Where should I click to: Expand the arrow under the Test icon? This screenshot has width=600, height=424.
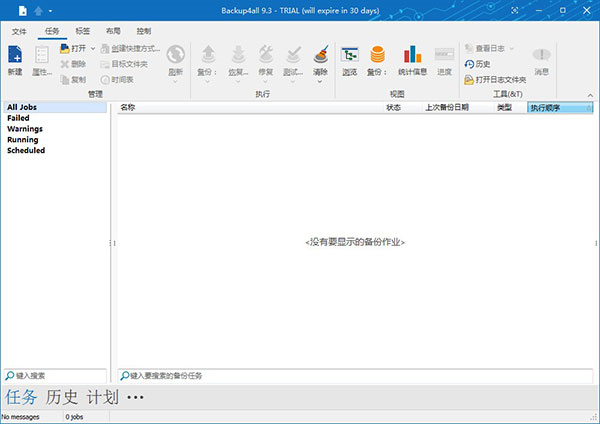293,81
